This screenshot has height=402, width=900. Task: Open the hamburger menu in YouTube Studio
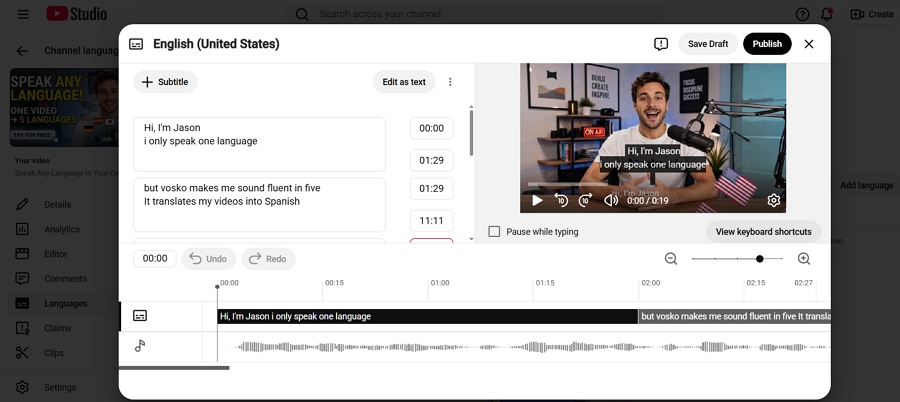pyautogui.click(x=23, y=14)
